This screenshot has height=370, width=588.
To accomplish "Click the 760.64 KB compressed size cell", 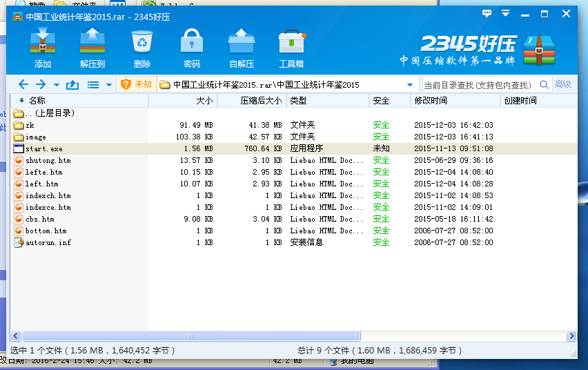I will pos(263,148).
